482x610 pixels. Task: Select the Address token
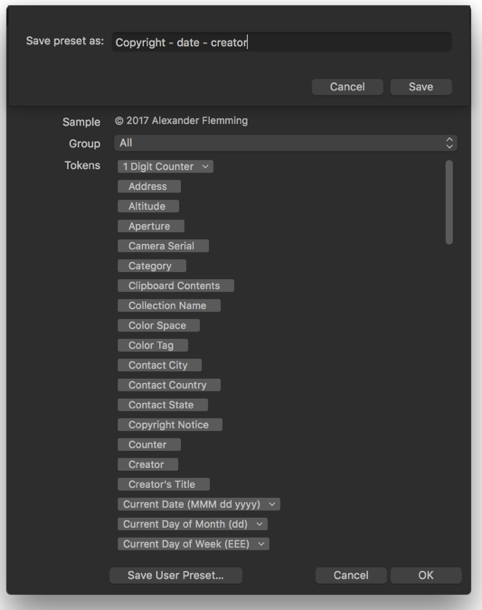149,186
